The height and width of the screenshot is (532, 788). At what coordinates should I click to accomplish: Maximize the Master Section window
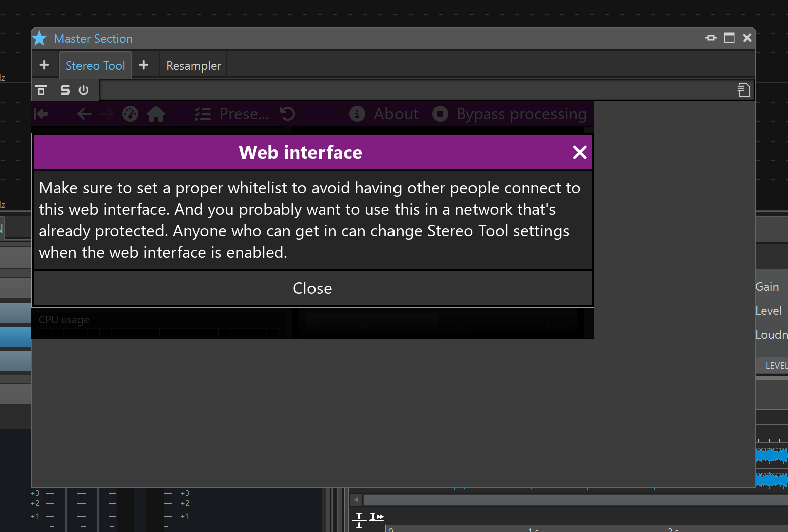pos(729,38)
